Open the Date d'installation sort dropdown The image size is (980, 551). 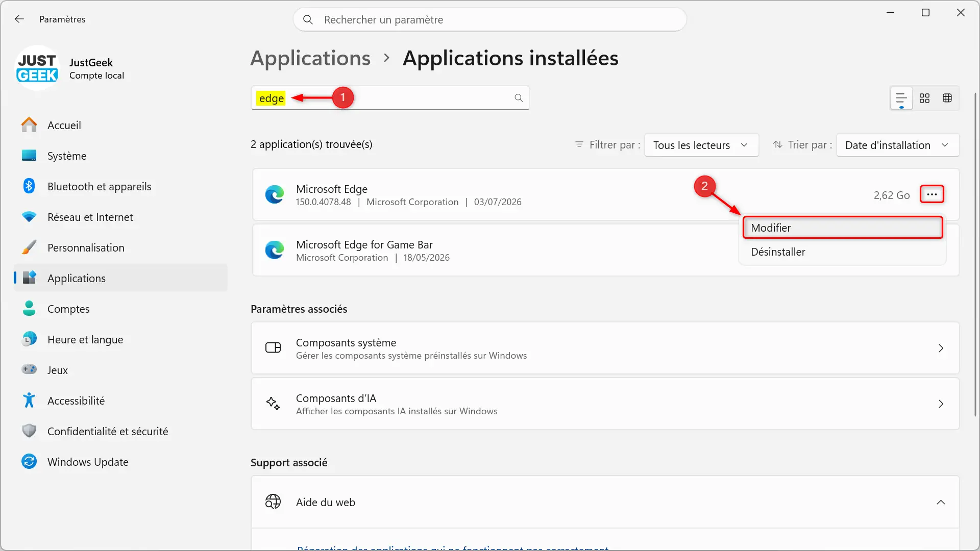(897, 145)
